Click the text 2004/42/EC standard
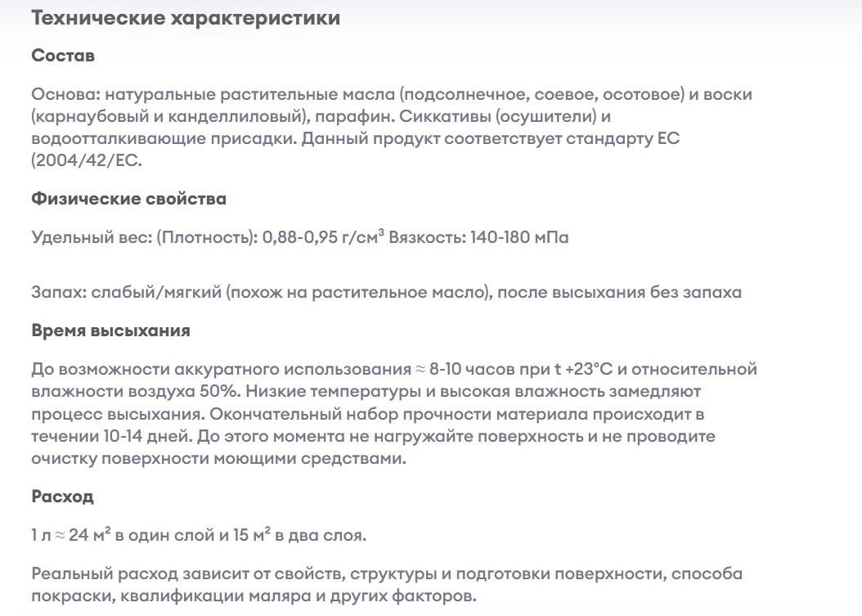This screenshot has height=616, width=862. (x=87, y=160)
